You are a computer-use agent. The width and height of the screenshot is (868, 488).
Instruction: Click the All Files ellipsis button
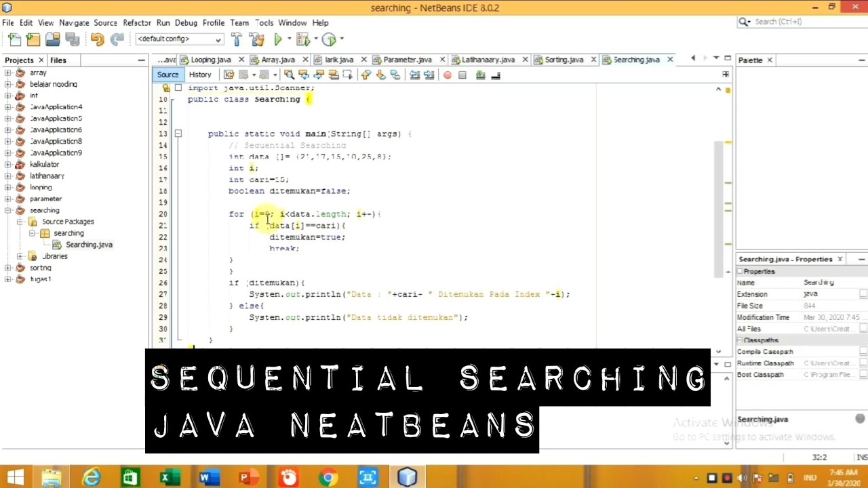[863, 329]
